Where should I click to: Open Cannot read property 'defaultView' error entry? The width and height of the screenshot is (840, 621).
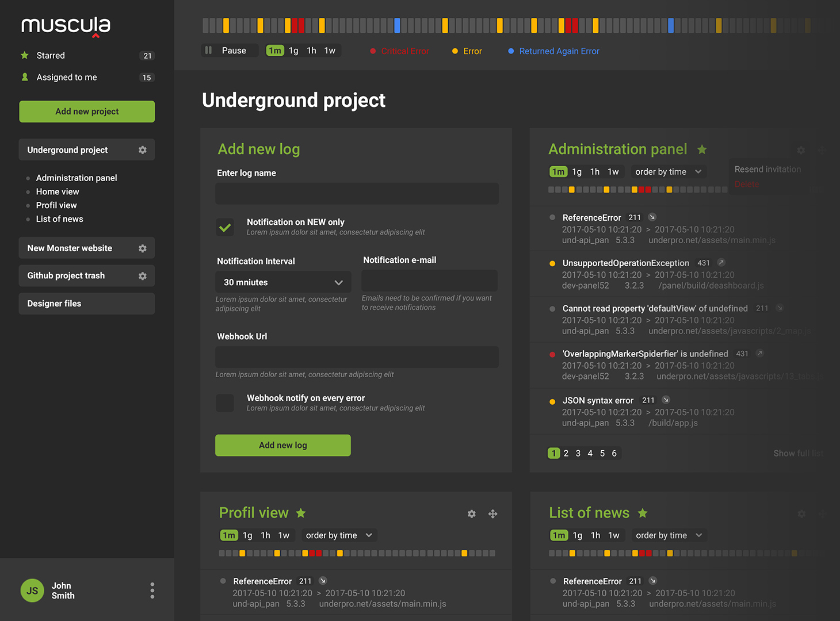pos(655,309)
